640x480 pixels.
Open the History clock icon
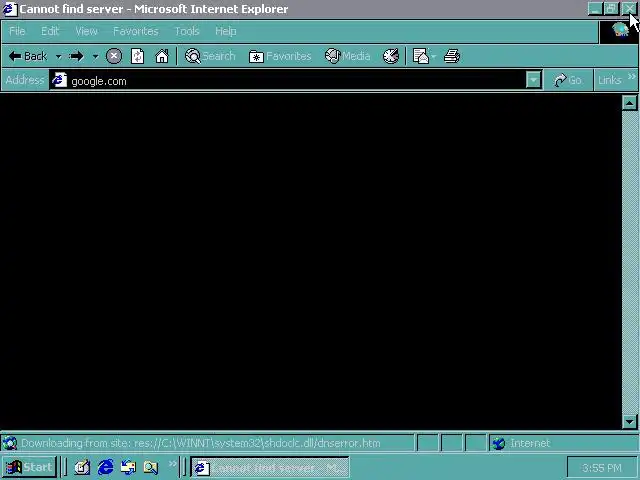pos(391,56)
